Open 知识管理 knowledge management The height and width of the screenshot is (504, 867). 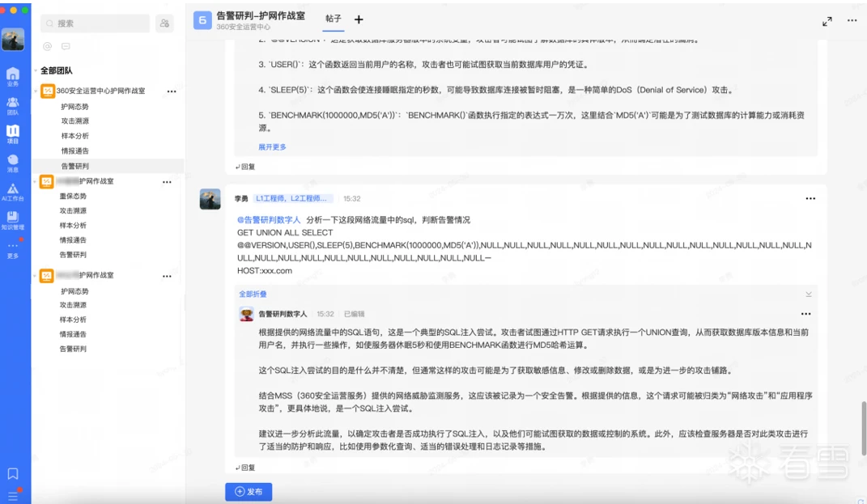(x=13, y=220)
